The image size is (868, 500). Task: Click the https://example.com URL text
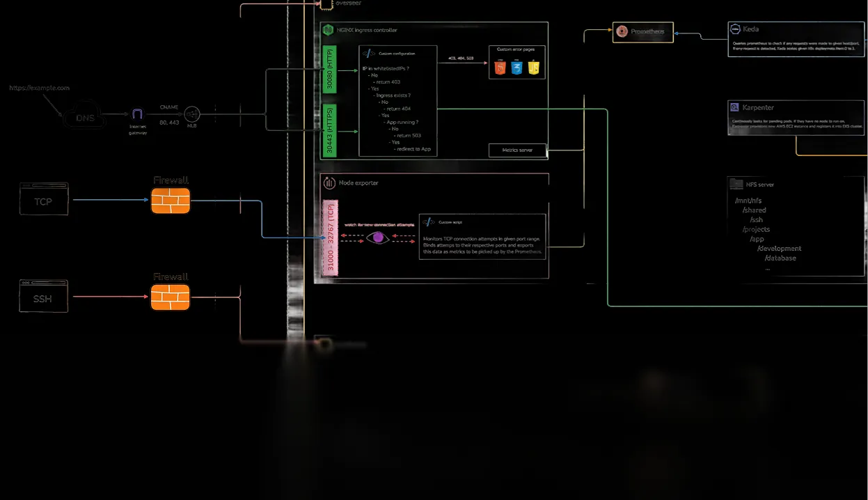tap(40, 88)
